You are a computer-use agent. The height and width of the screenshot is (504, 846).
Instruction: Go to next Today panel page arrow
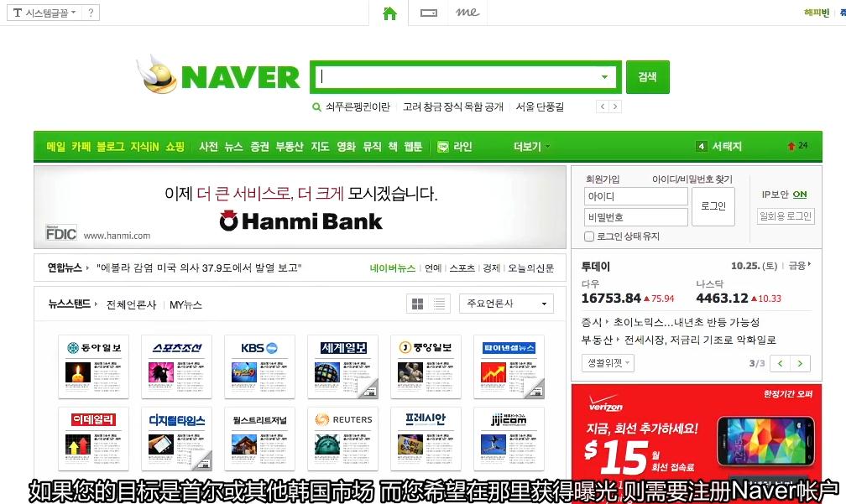tap(800, 363)
